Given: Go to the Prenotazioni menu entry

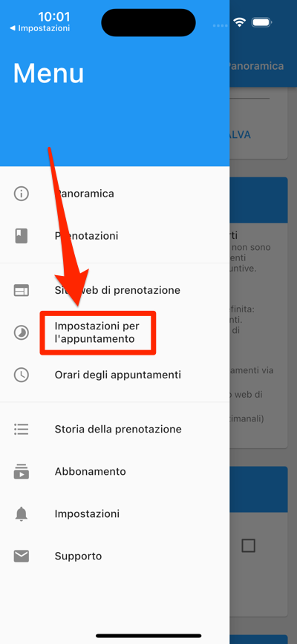Looking at the screenshot, I should [115, 236].
